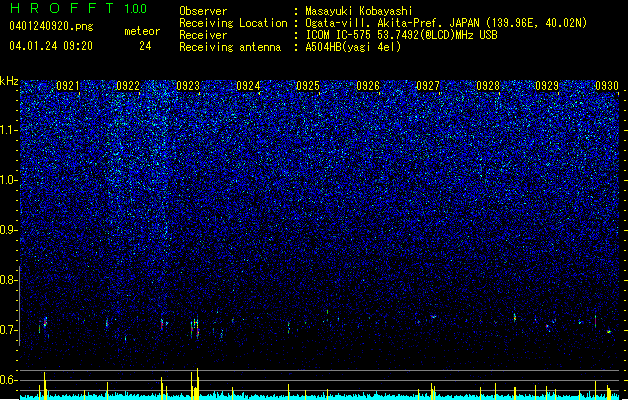The height and width of the screenshot is (400, 629).
Task: Click the 0925 time marker
Action: 308,85
